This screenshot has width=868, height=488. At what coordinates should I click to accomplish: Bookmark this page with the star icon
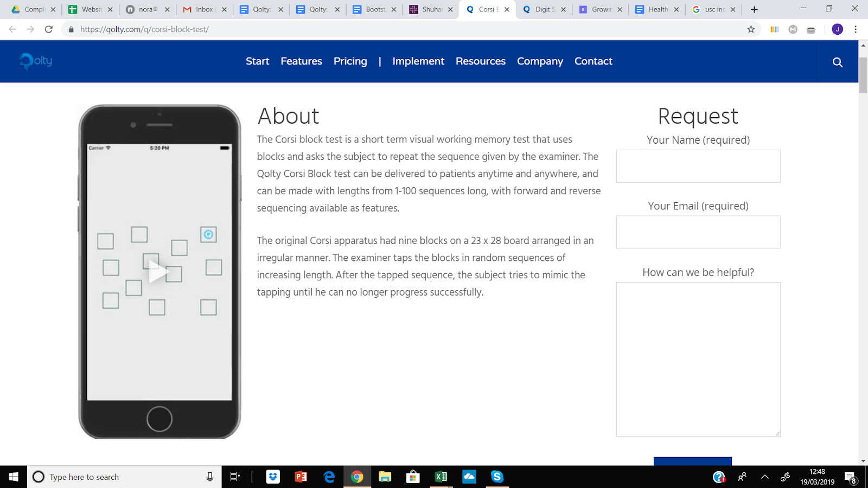tap(751, 29)
